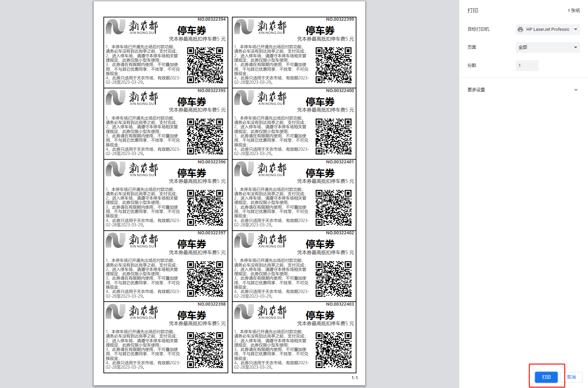Click coupon number NO.00322402
Image resolution: width=588 pixels, height=388 pixels.
[x=340, y=233]
